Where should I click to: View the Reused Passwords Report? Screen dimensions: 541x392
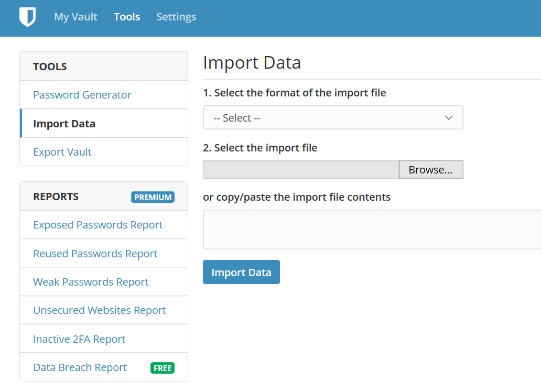point(95,254)
